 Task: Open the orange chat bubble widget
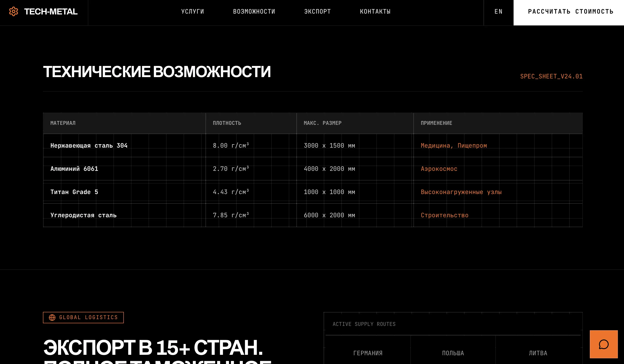tap(603, 344)
